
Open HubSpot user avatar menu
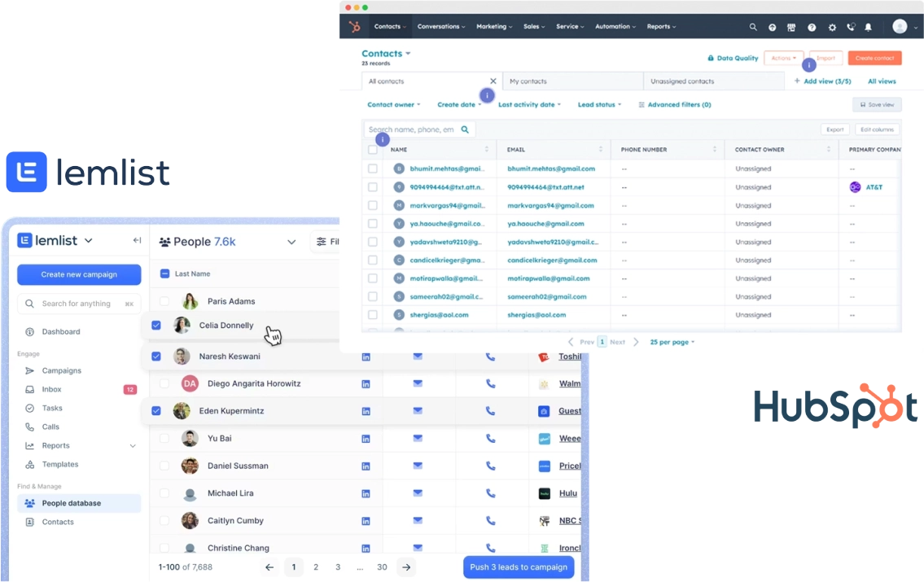900,27
